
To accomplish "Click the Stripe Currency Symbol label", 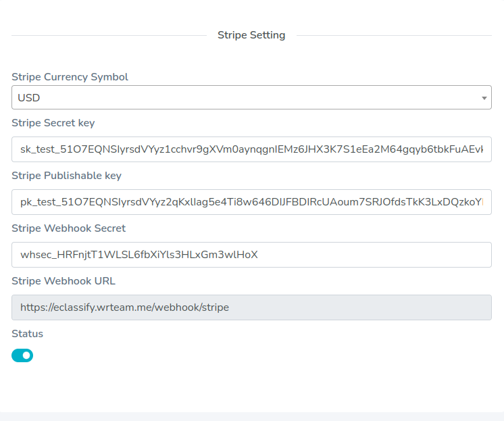I will (x=70, y=77).
